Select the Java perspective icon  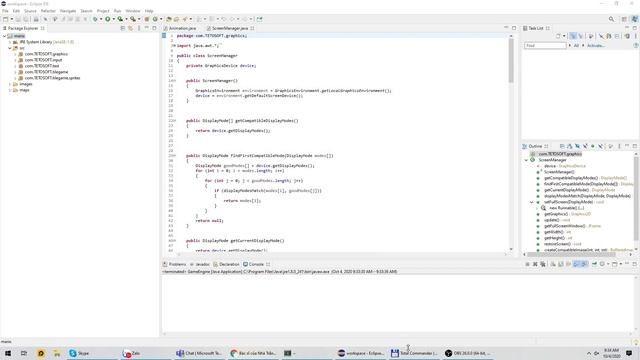point(634,19)
